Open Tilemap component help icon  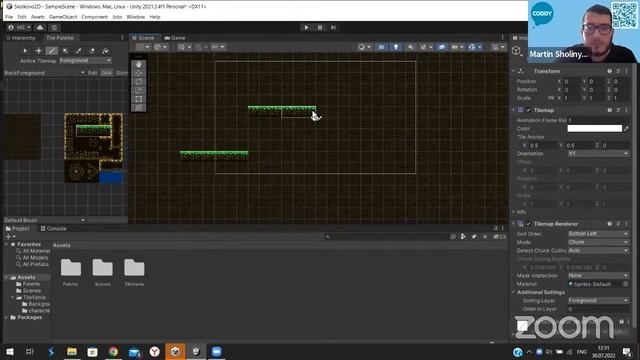(610, 110)
